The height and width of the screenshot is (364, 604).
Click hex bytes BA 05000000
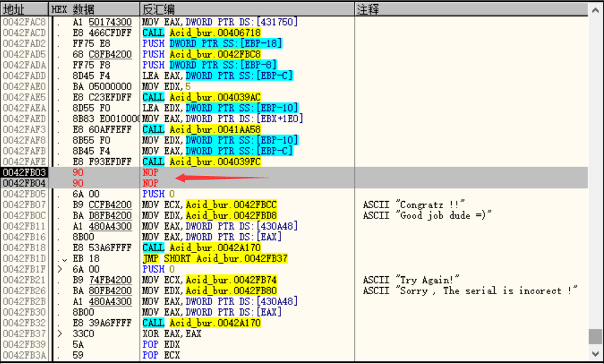pyautogui.click(x=102, y=87)
